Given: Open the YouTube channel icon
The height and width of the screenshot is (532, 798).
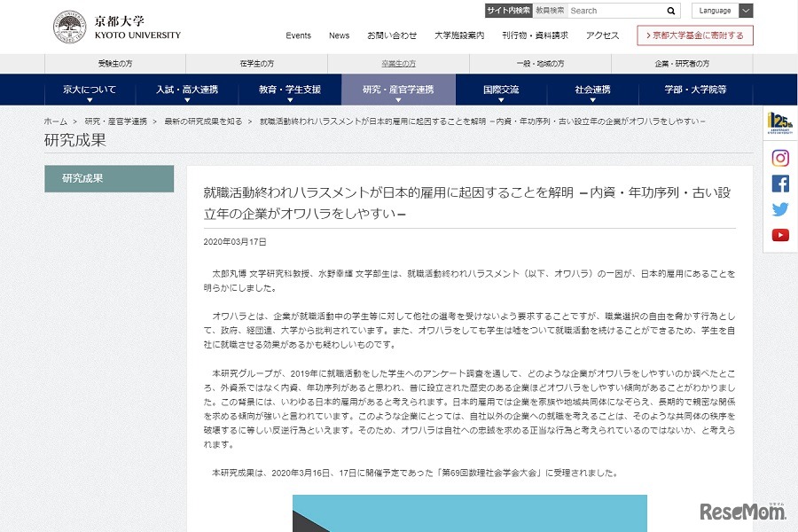Looking at the screenshot, I should tap(778, 235).
